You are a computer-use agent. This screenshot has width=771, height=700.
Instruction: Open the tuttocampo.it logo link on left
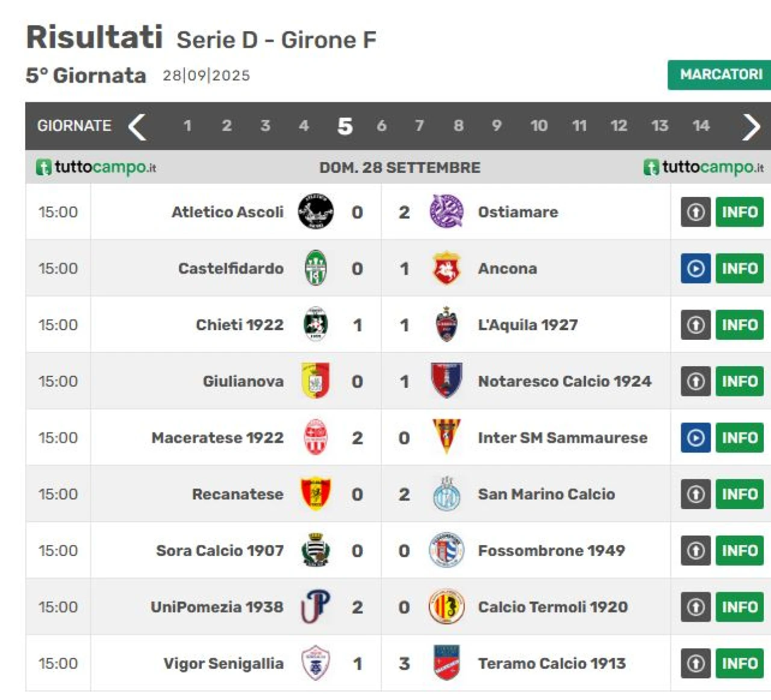(x=96, y=167)
